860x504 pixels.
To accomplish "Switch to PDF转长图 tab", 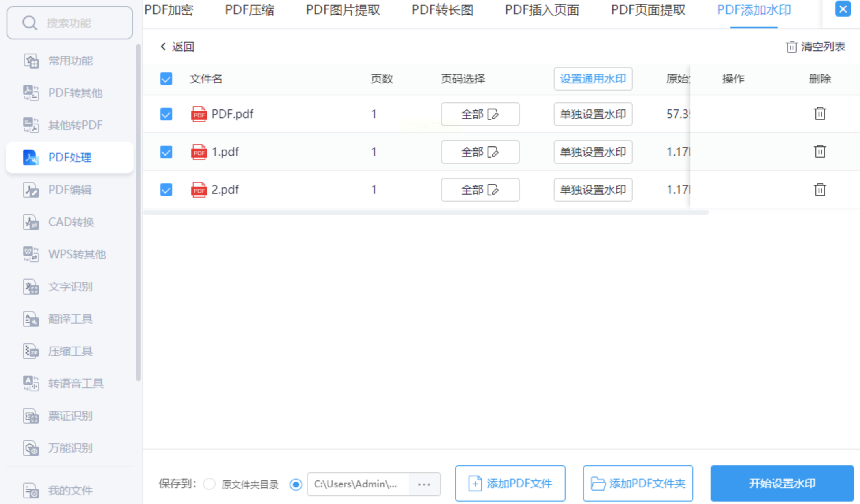I will (442, 10).
